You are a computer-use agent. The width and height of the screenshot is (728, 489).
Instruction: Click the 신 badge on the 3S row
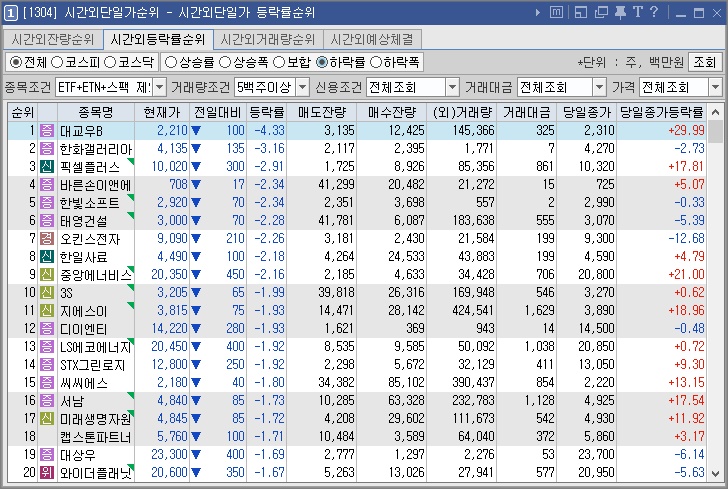[x=47, y=293]
